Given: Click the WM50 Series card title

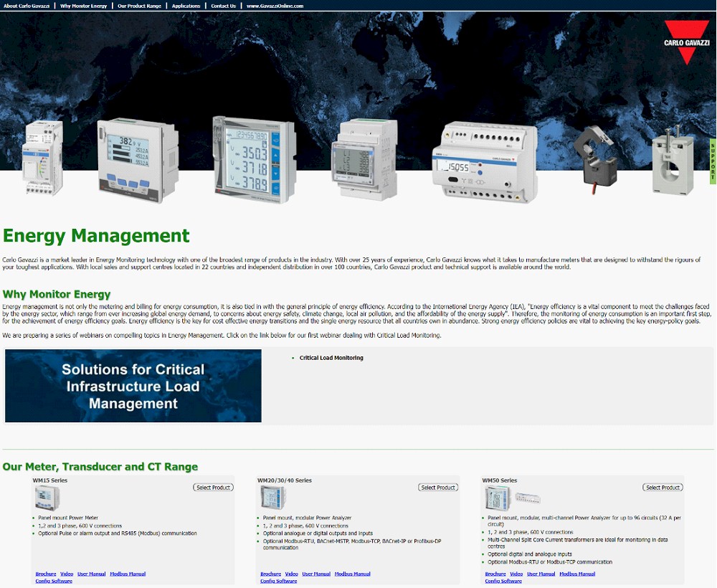Looking at the screenshot, I should pyautogui.click(x=500, y=480).
